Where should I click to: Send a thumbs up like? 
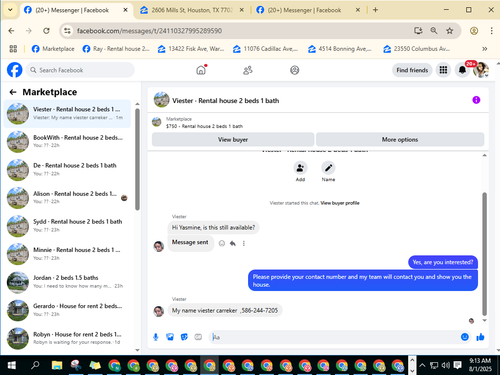480,337
